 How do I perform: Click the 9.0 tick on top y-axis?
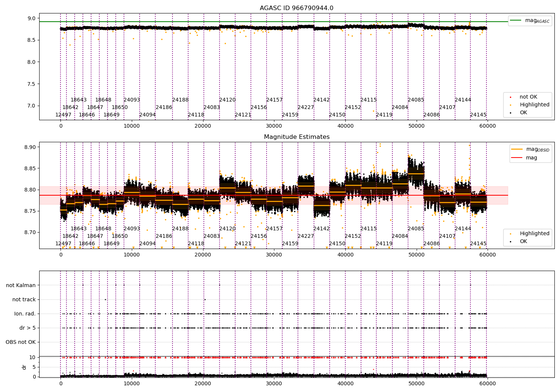click(x=32, y=18)
